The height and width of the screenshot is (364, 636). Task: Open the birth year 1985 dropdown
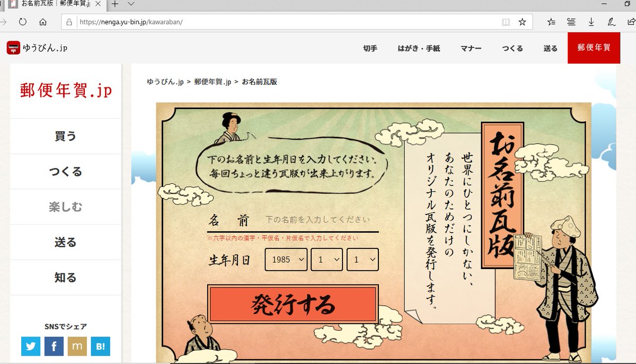pyautogui.click(x=286, y=260)
